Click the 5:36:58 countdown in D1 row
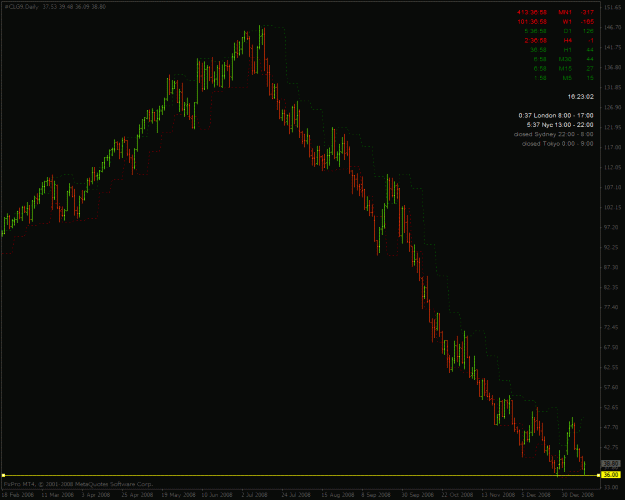This screenshot has width=625, height=500. [535, 31]
